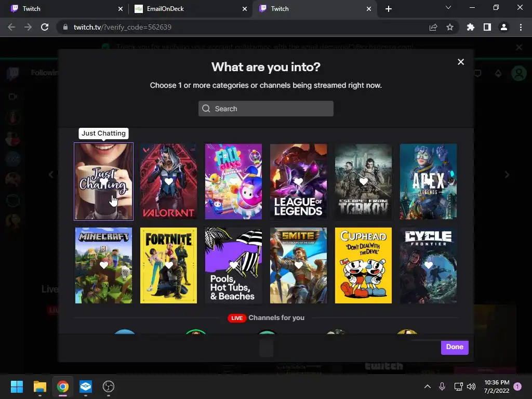The width and height of the screenshot is (532, 399).
Task: Open the clock and date panel
Action: (x=496, y=387)
